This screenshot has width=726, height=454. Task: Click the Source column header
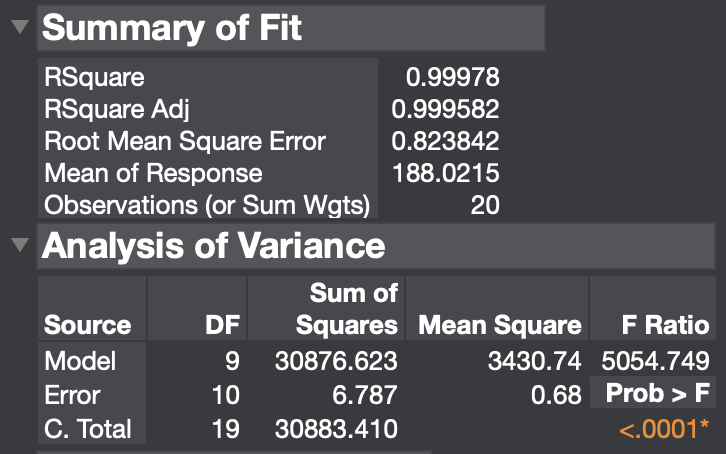point(88,324)
